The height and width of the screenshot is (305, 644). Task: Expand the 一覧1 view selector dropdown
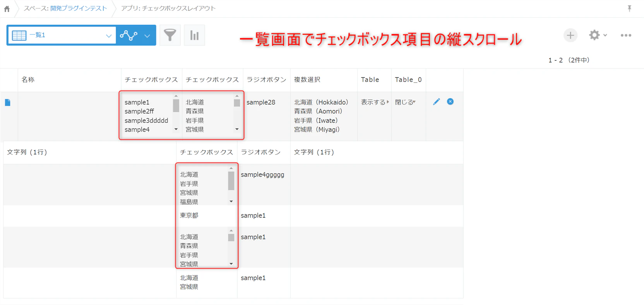tap(62, 35)
